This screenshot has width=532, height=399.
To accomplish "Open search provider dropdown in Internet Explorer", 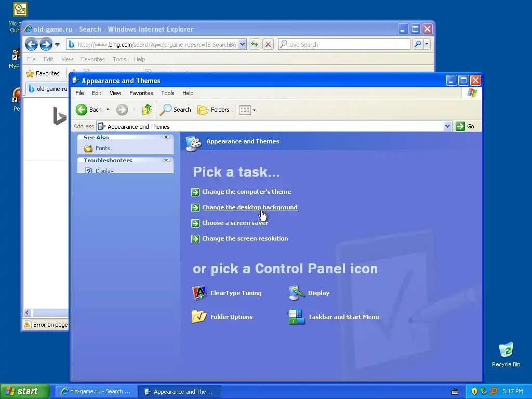I will pyautogui.click(x=427, y=44).
